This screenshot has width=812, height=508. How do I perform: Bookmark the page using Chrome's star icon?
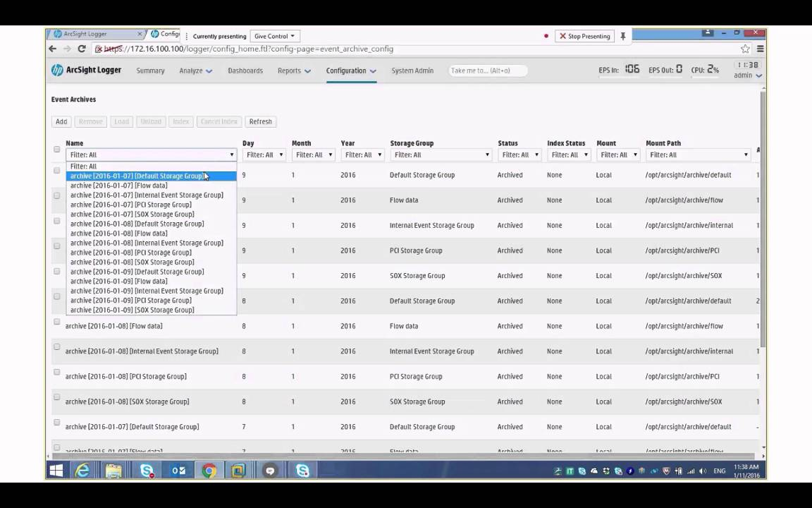(x=744, y=49)
